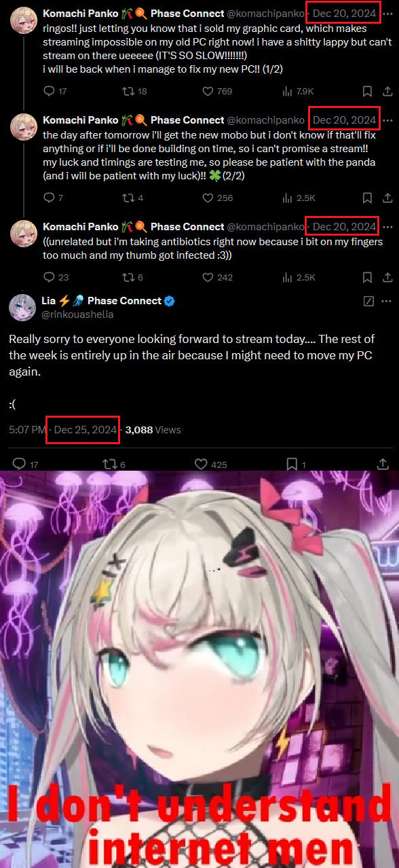Open more options menu on Lia's tweet
The width and height of the screenshot is (399, 868).
(387, 300)
